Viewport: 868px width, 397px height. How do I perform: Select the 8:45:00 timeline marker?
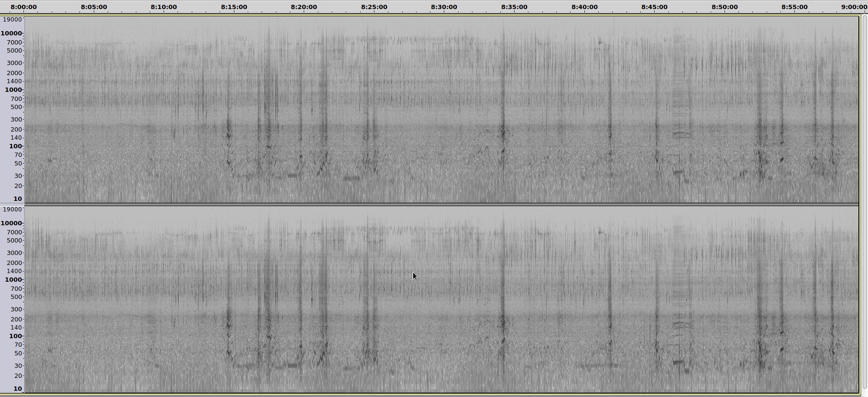click(654, 7)
